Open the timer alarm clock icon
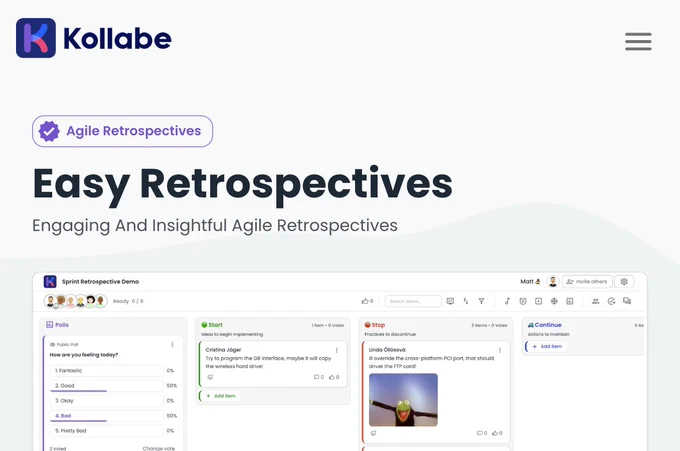Image resolution: width=680 pixels, height=451 pixels. coord(523,301)
